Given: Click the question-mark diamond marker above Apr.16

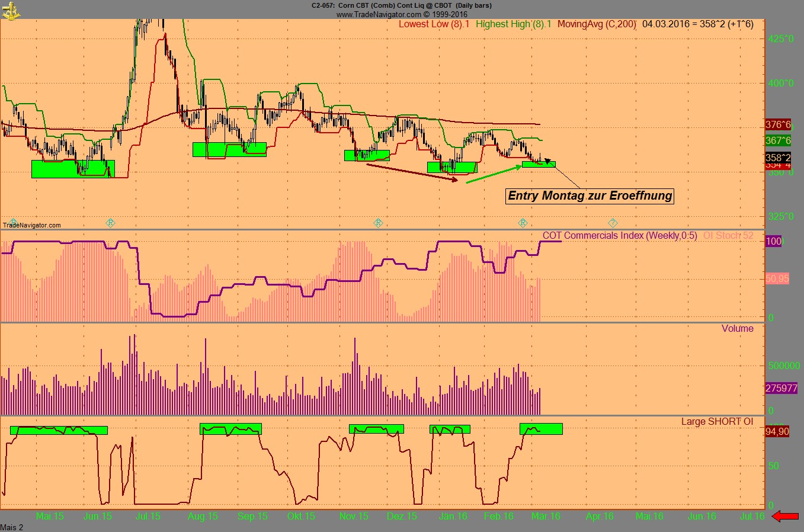Looking at the screenshot, I should coord(614,223).
